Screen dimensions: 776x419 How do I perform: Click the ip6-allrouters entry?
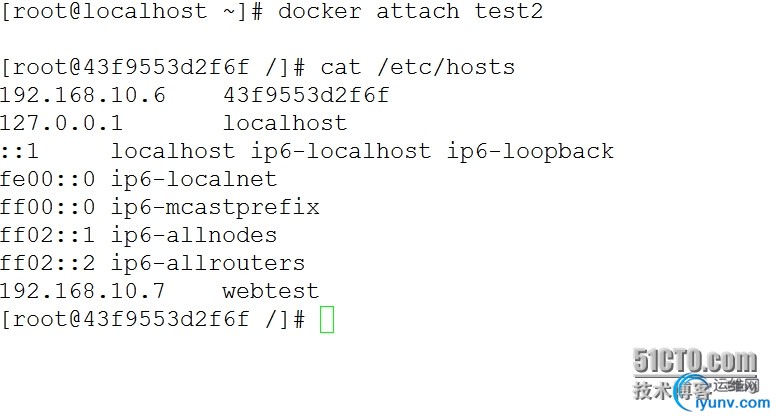pos(208,263)
